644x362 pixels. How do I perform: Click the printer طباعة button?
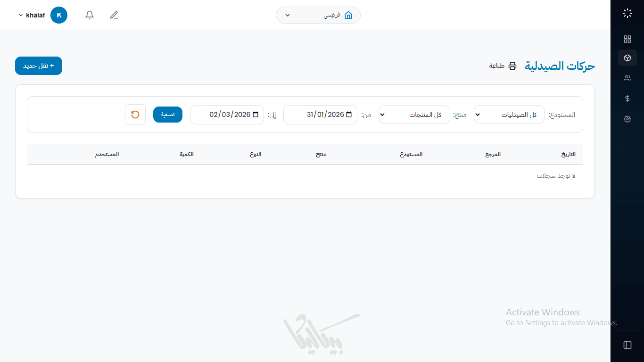pyautogui.click(x=503, y=66)
